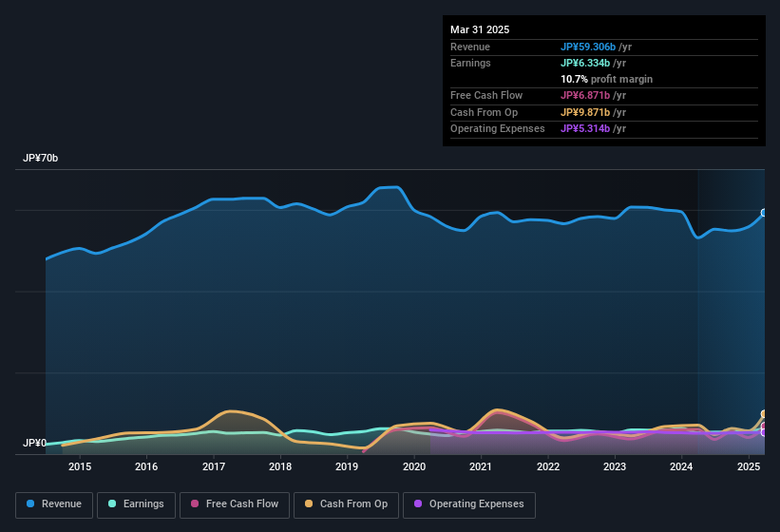Viewport: 780px width, 532px height.
Task: Click the purple Operating Expenses endpoint marker
Action: click(764, 432)
